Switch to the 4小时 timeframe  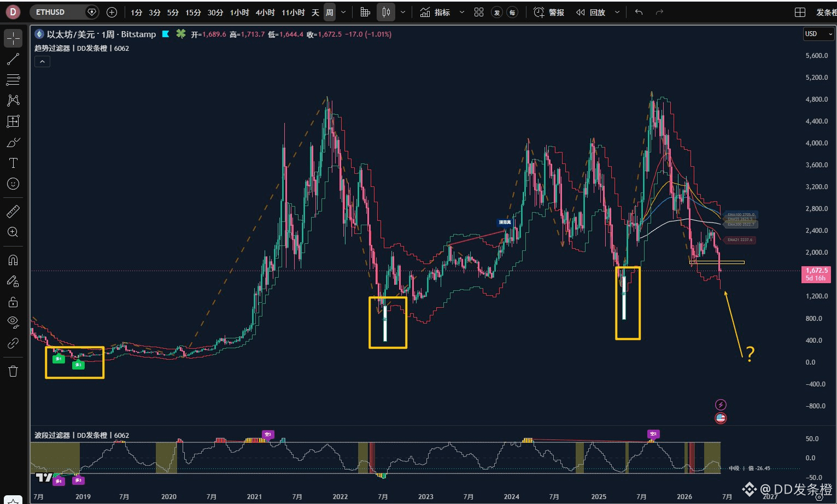265,12
